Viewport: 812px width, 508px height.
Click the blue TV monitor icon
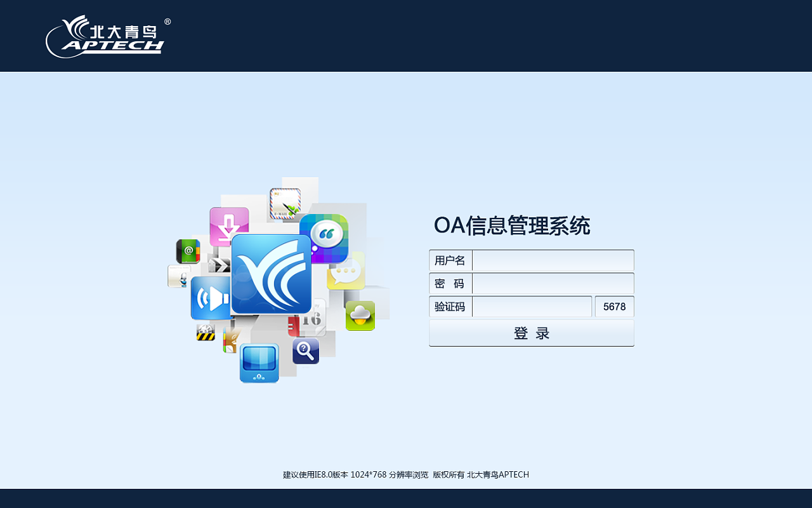coord(259,364)
